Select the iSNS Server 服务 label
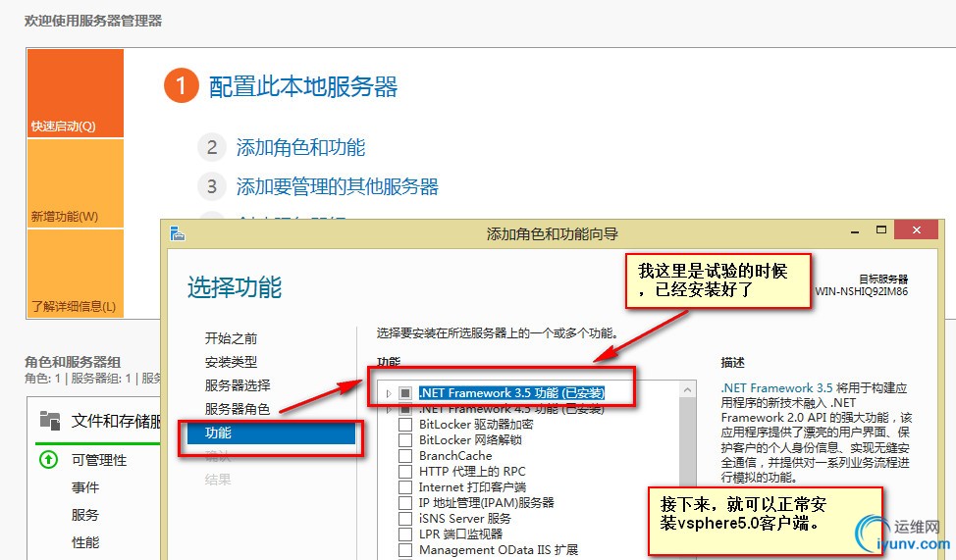Screen dimensions: 956x560 point(465,519)
